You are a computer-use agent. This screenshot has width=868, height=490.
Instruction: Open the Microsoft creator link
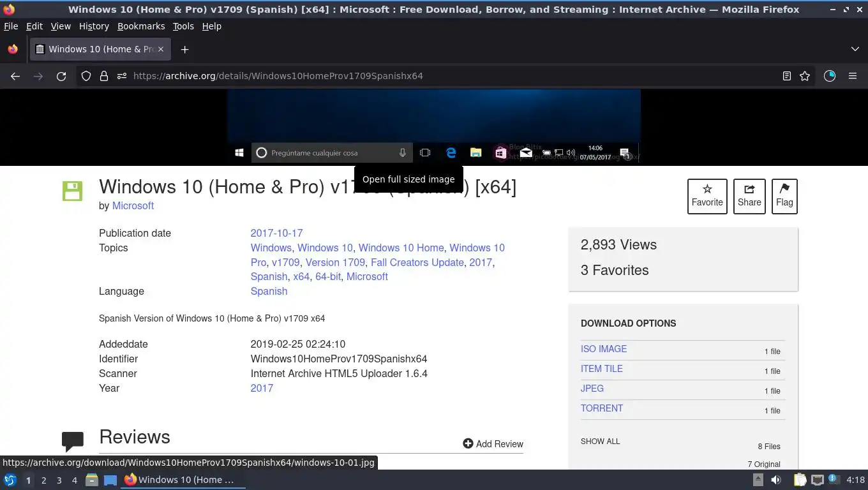click(133, 205)
